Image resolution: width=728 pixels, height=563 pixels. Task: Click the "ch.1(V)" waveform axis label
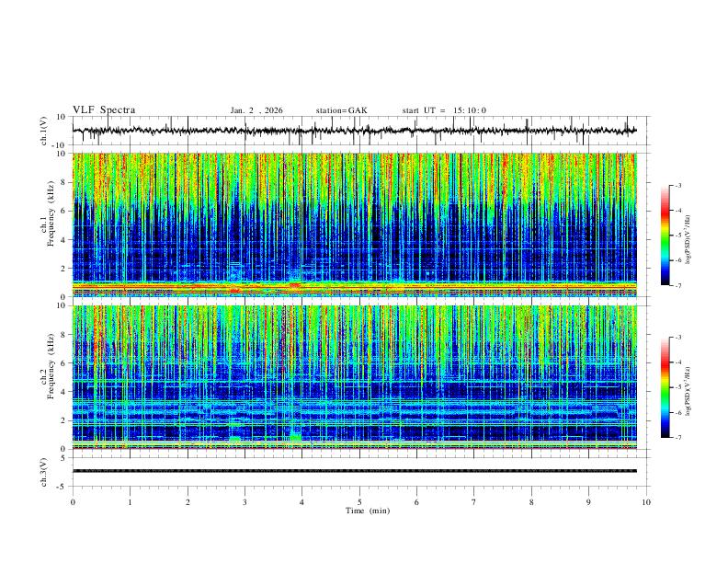click(x=44, y=131)
